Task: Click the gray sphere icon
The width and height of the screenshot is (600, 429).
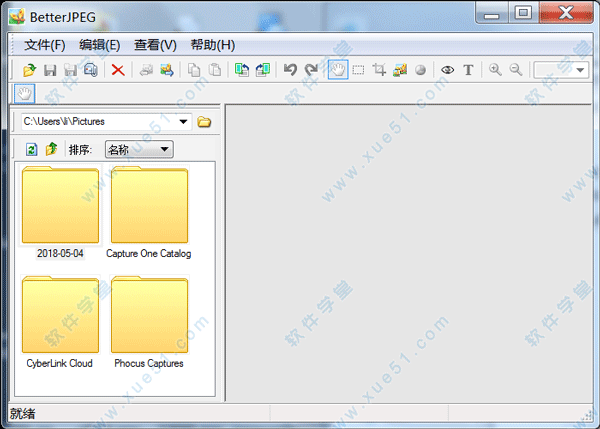Action: click(x=421, y=70)
